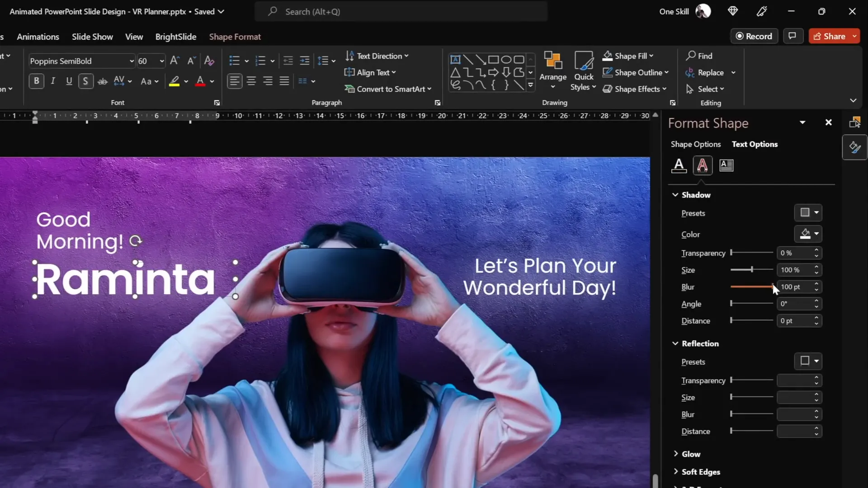Image resolution: width=868 pixels, height=488 pixels.
Task: Open Shape Fill dropdown
Action: coord(628,56)
